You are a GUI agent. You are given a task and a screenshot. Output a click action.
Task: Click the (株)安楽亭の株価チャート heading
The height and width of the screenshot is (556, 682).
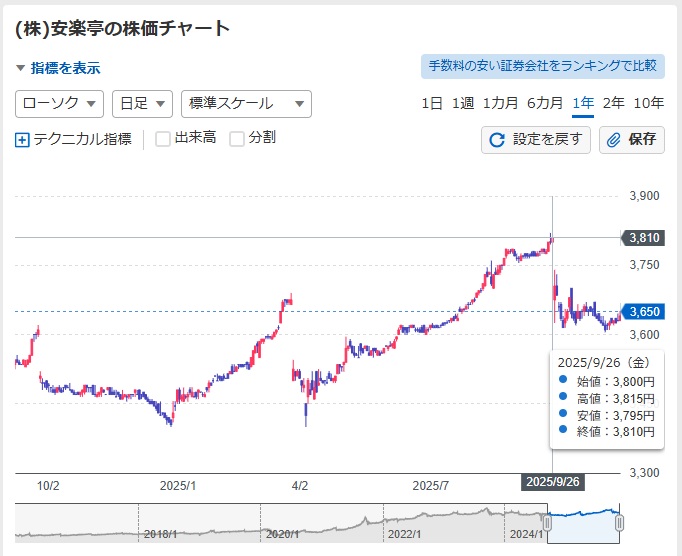[x=122, y=29]
